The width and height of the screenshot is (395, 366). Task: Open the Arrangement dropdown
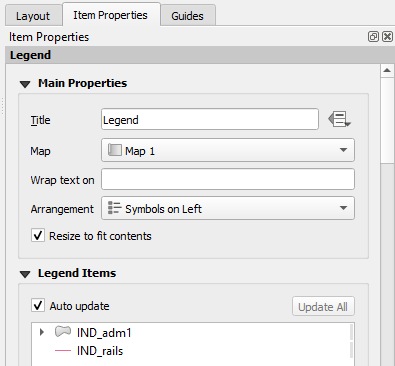228,209
